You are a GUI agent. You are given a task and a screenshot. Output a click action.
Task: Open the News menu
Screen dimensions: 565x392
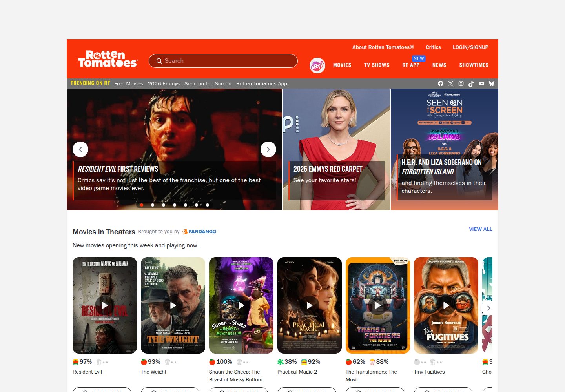pos(439,65)
